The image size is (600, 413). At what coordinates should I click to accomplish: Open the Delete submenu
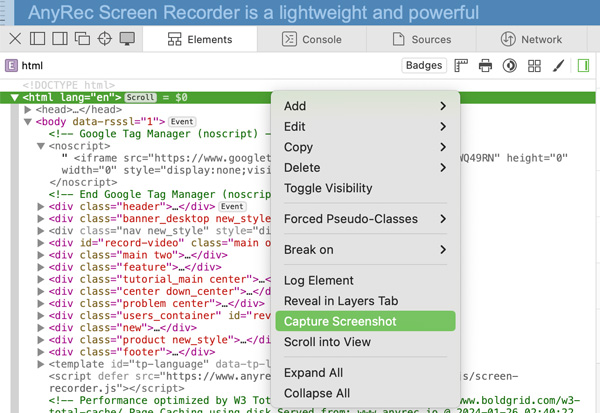[365, 168]
